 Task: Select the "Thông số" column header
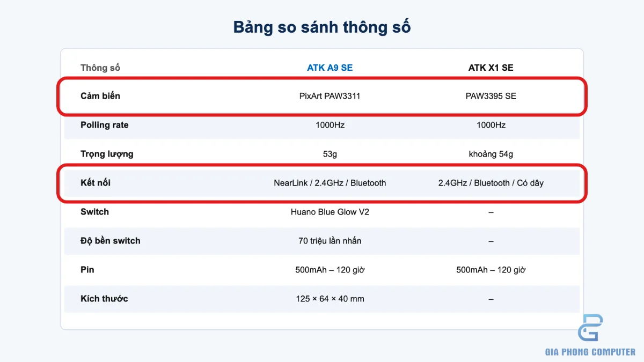[100, 68]
